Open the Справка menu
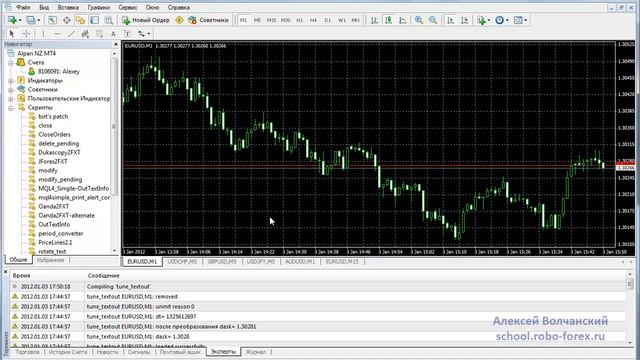Image resolution: width=640 pixels, height=360 pixels. click(x=179, y=7)
